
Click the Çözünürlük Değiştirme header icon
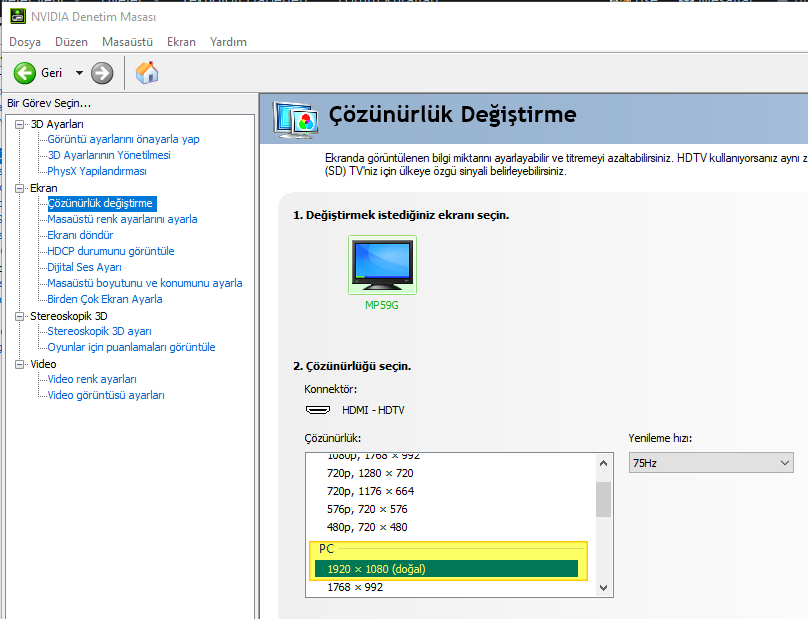295,119
